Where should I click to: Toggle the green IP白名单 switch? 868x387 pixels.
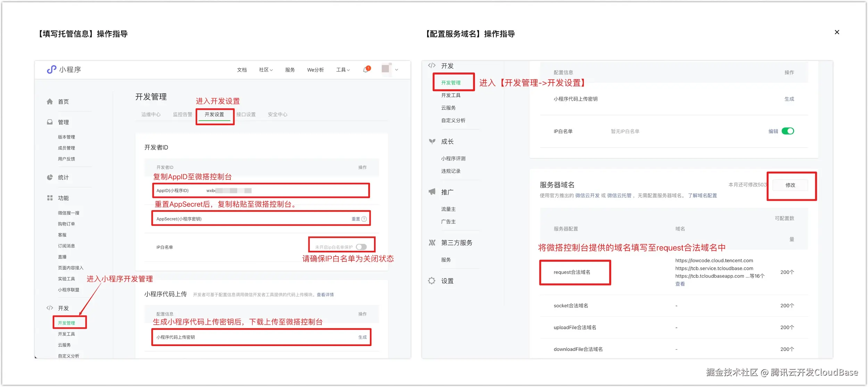pos(787,131)
